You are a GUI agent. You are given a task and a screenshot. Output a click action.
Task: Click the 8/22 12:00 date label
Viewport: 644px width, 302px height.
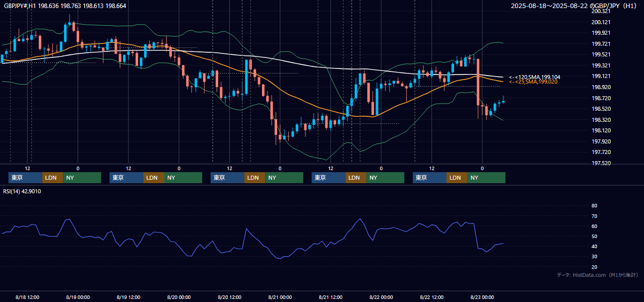[432, 297]
